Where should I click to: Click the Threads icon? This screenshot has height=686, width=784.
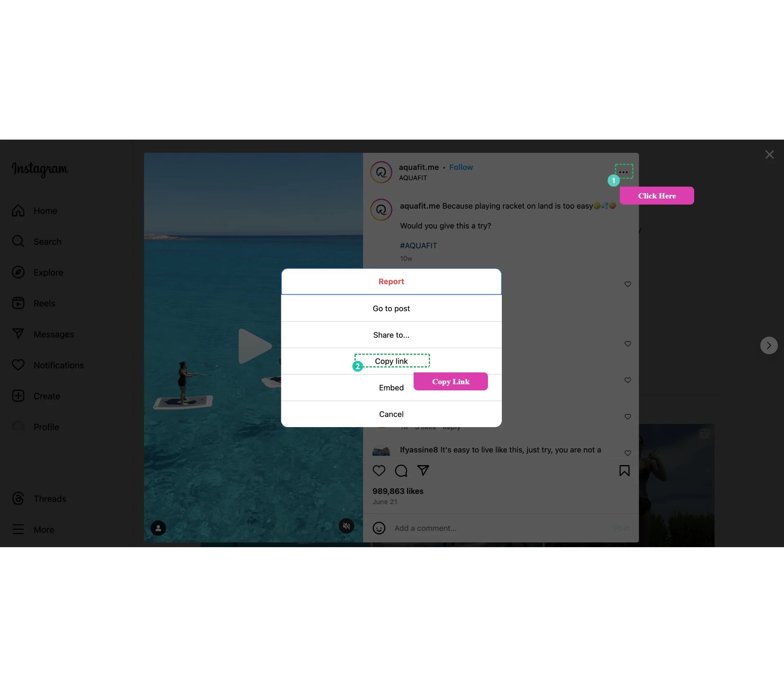tap(18, 499)
